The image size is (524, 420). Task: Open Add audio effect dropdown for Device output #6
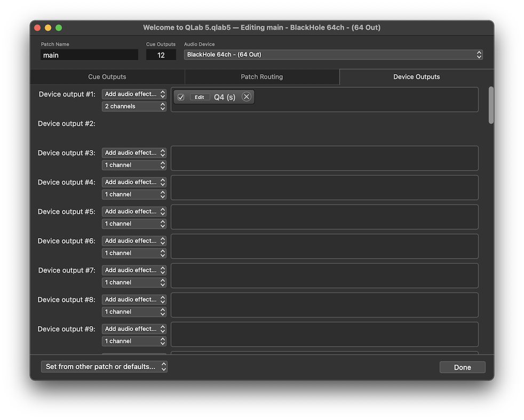133,240
